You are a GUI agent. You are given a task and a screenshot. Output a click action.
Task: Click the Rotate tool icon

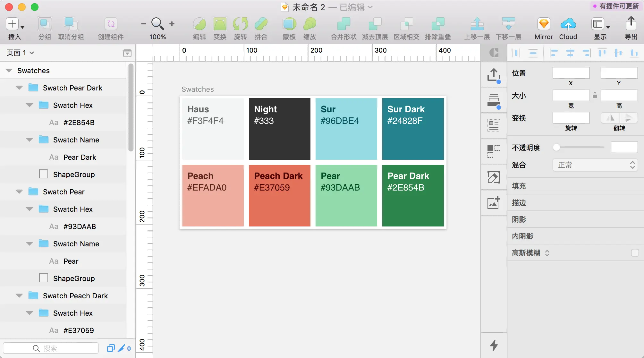[x=240, y=24]
